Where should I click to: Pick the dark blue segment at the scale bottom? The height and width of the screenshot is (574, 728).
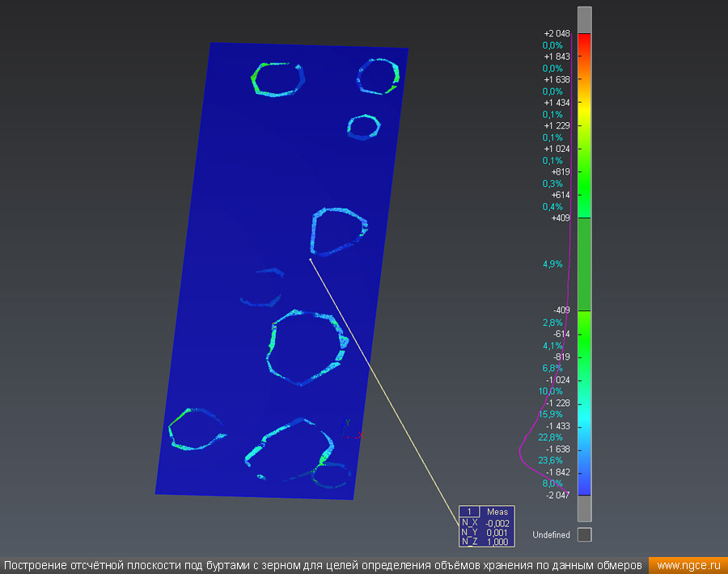[584, 484]
